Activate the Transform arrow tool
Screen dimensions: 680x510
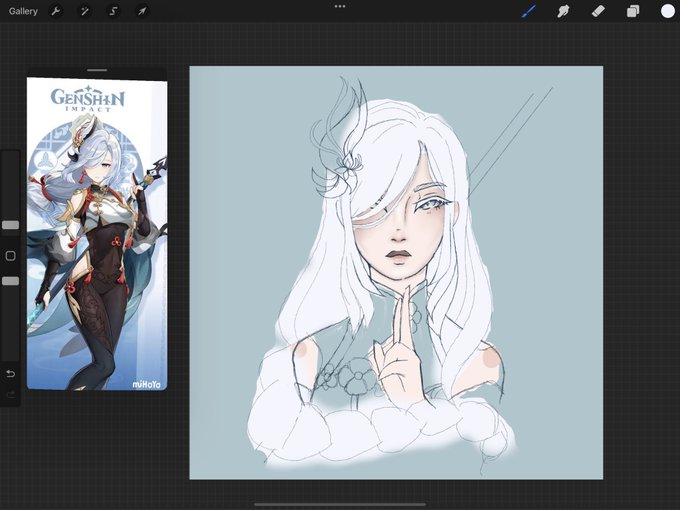(142, 11)
